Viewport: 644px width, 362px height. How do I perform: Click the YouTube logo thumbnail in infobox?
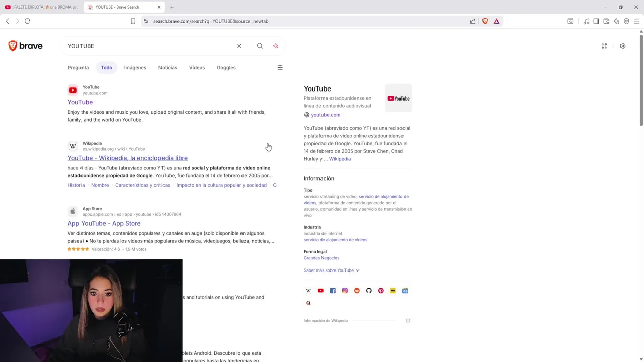click(x=398, y=98)
